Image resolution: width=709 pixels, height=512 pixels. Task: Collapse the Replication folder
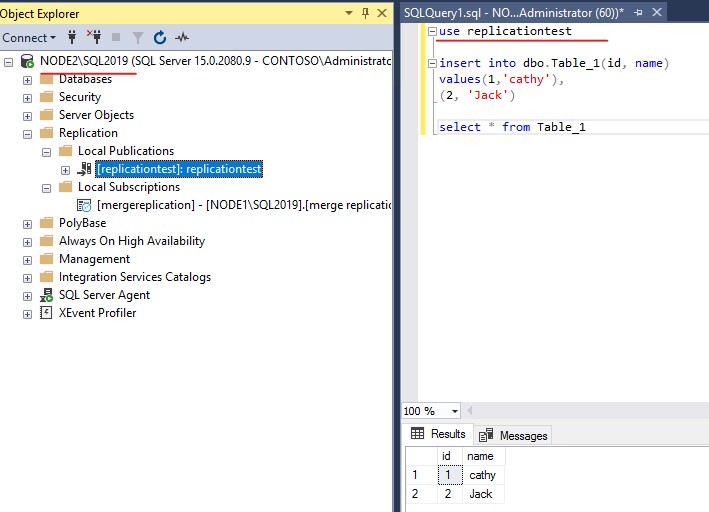[28, 134]
